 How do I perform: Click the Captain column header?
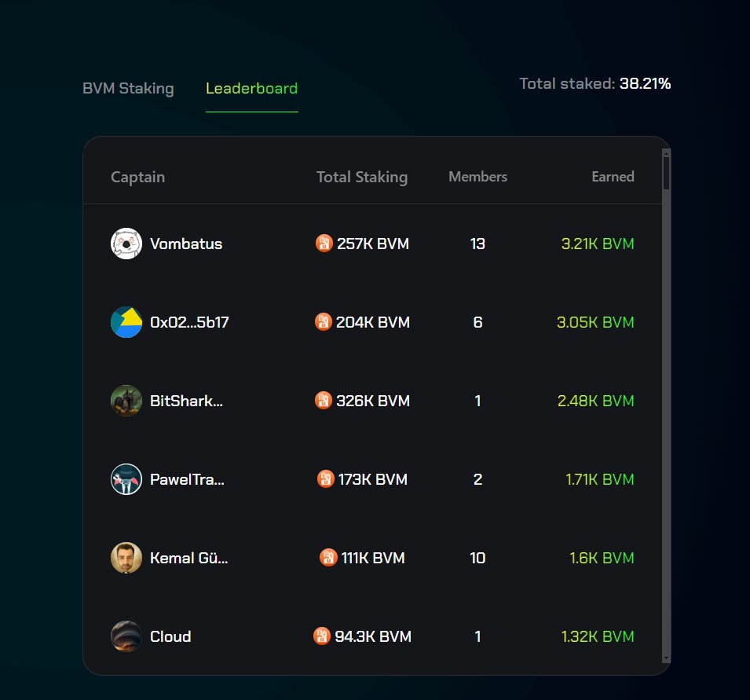[x=137, y=177]
